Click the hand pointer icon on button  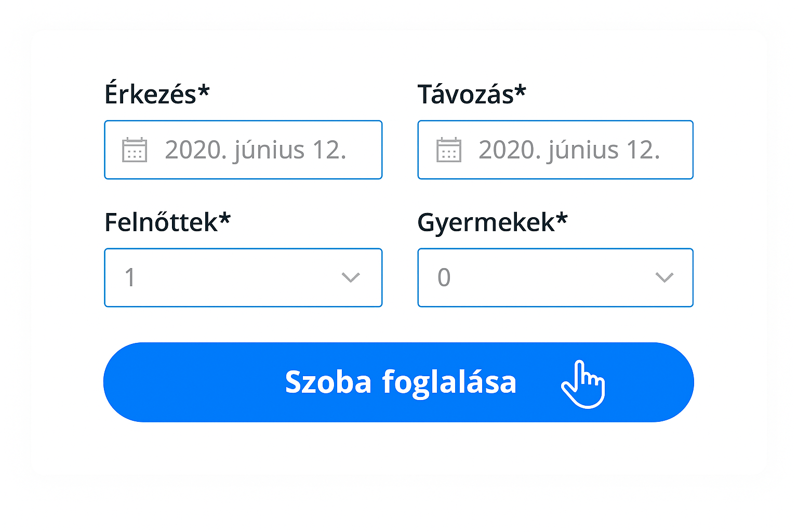point(583,384)
